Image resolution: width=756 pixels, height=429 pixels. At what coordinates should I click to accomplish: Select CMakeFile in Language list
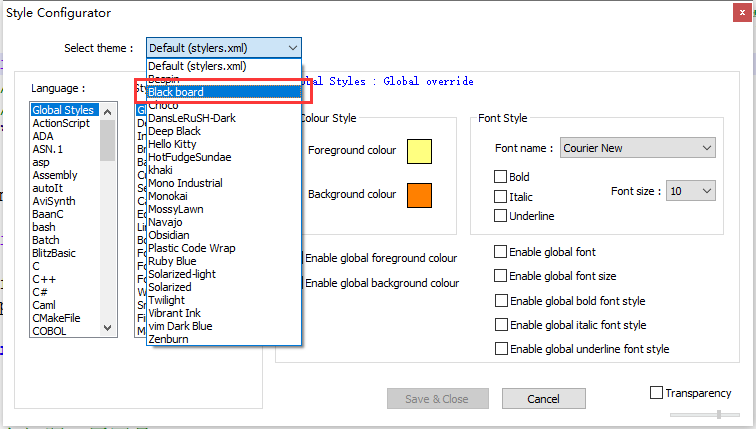pyautogui.click(x=65, y=318)
